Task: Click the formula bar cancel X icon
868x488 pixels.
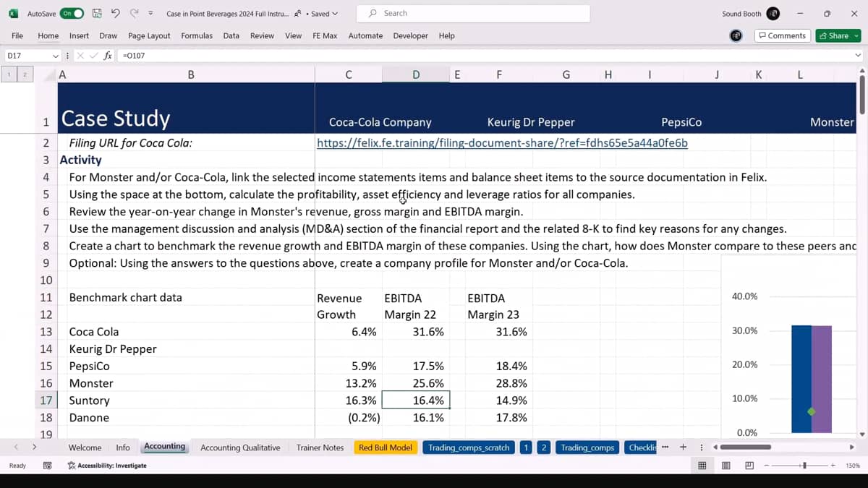Action: click(x=81, y=56)
